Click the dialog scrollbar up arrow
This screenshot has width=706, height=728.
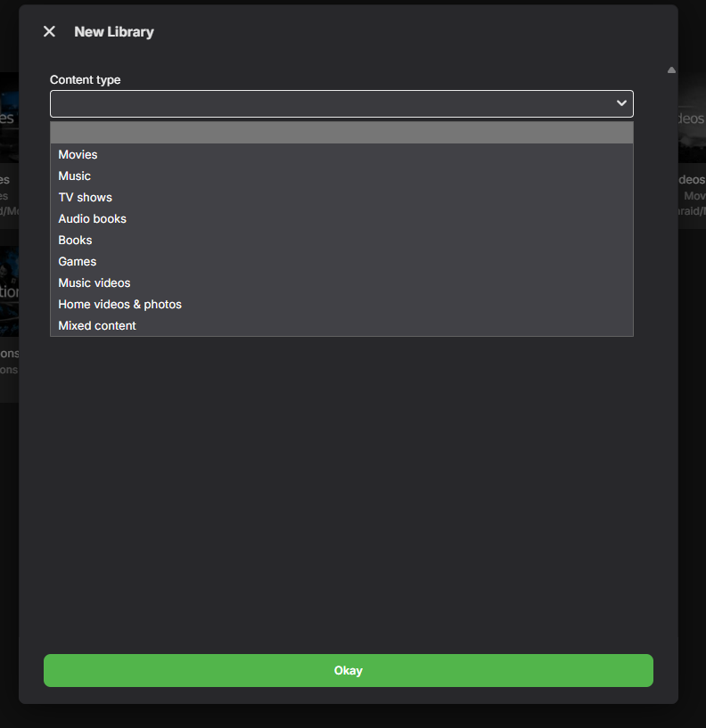tap(671, 70)
